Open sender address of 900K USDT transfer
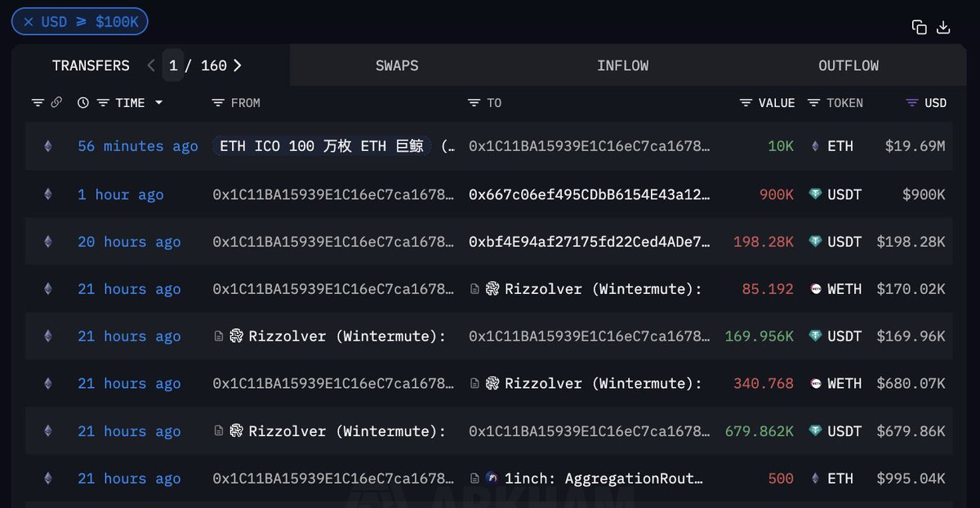Screen dimensions: 980x508 pos(333,194)
